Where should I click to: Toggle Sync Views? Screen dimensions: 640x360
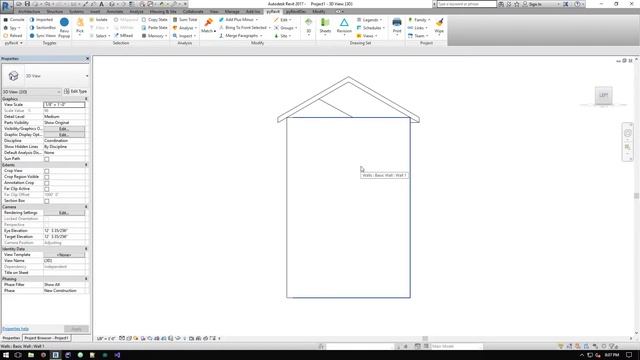(42, 36)
